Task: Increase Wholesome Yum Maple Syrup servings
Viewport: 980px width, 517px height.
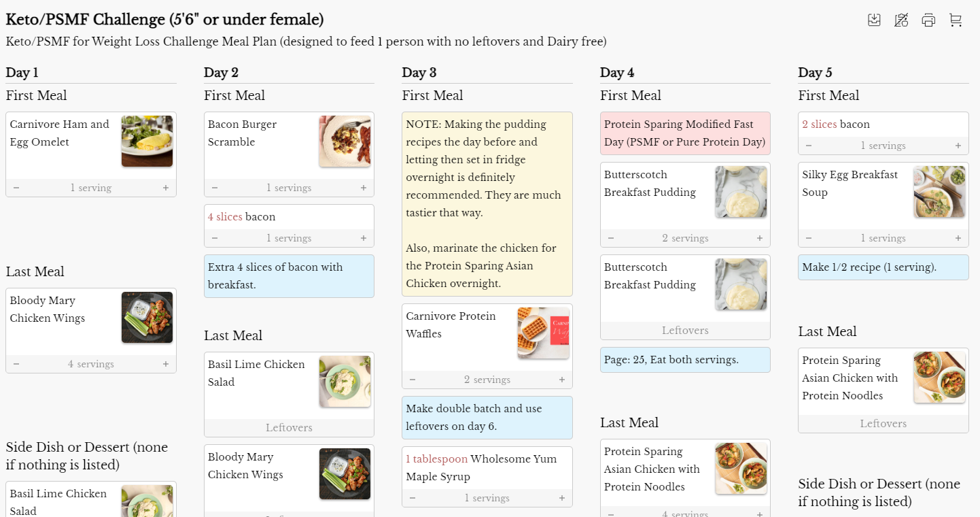Action: 562,498
